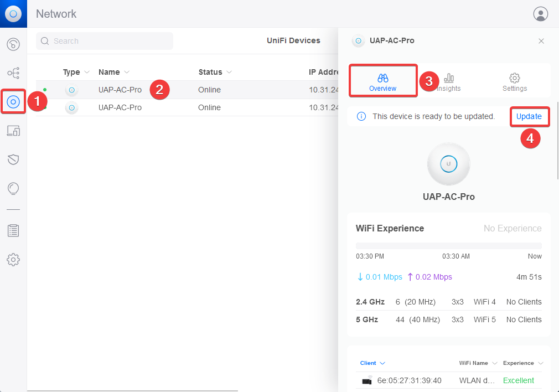Select the first UAP-AC-Pro device name

tap(120, 90)
